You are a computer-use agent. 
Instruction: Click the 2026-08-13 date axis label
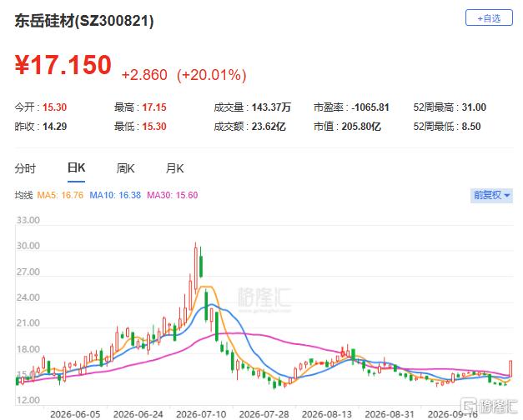[327, 414]
